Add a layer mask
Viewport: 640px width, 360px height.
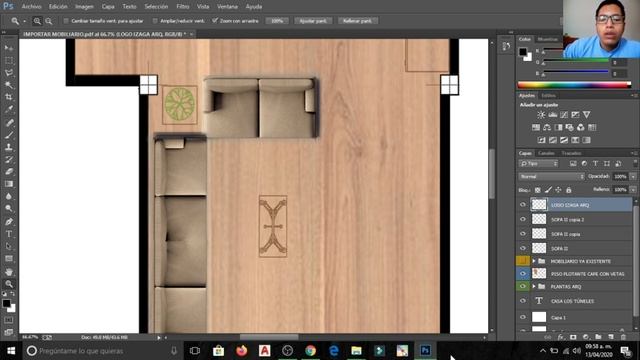tap(573, 337)
